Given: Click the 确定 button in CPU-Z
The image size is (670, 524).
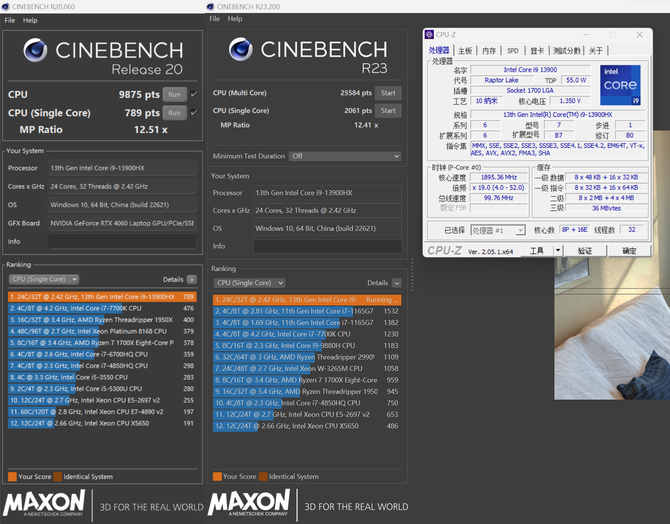Looking at the screenshot, I should click(629, 250).
